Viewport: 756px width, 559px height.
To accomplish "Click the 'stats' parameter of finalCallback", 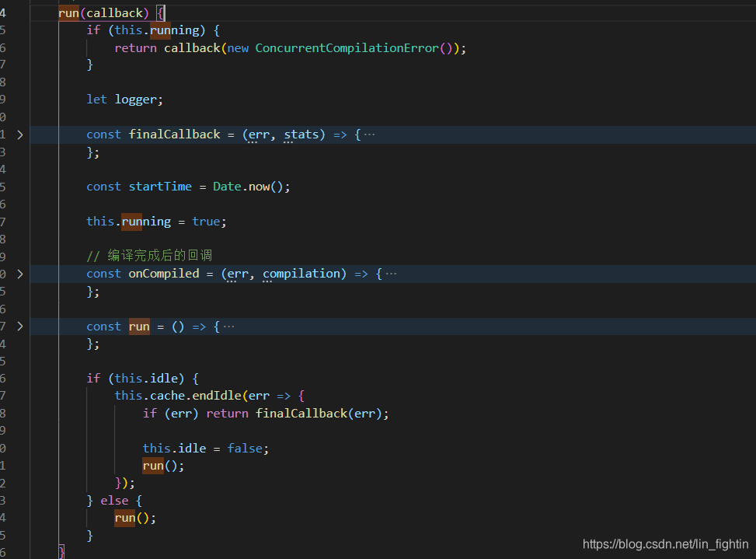I will (301, 135).
